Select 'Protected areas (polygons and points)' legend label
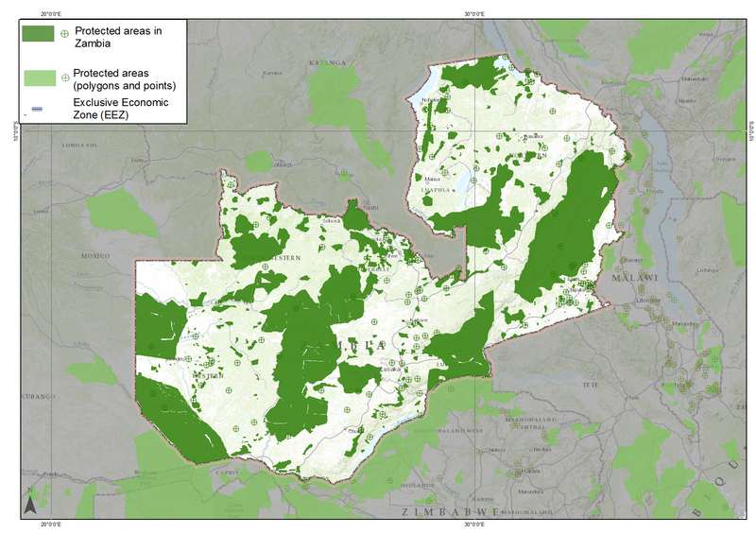The width and height of the screenshot is (756, 534). [125, 78]
